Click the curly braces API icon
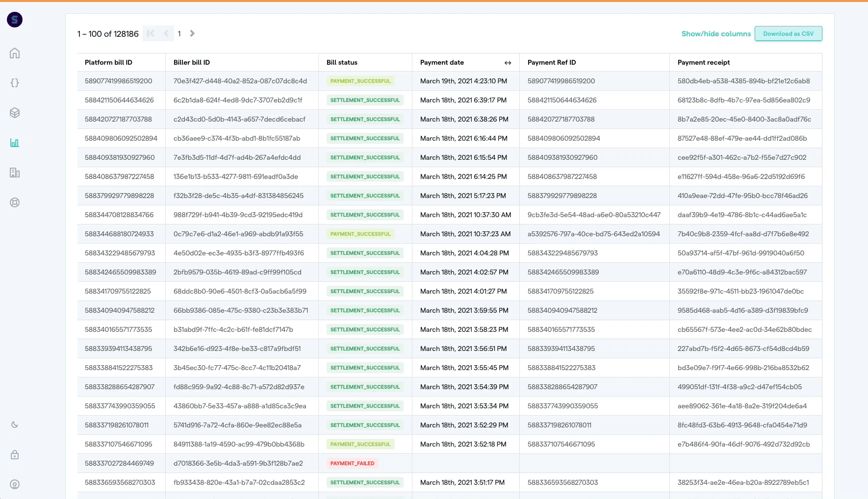The height and width of the screenshot is (499, 868). point(15,83)
